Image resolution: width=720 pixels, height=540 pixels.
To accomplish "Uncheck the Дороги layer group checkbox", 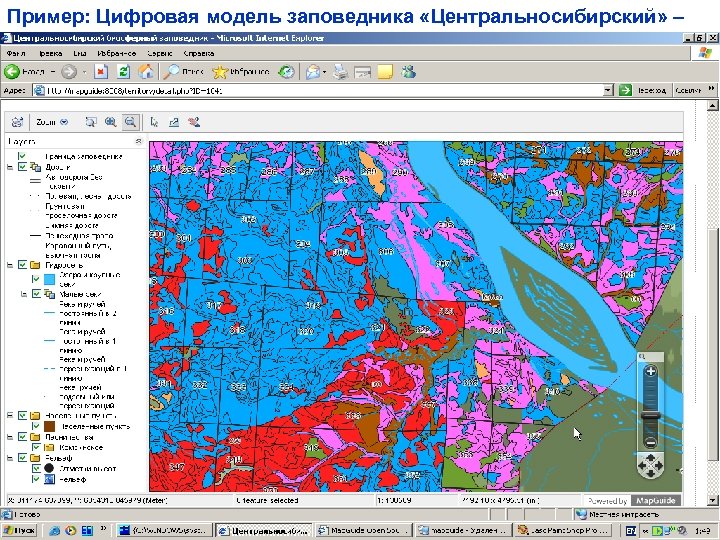I will [22, 167].
